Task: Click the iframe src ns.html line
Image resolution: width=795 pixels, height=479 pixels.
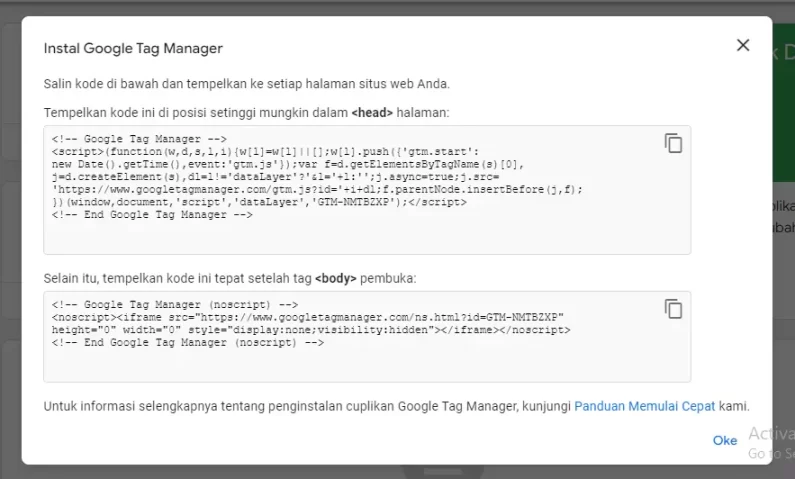Action: pyautogui.click(x=308, y=317)
